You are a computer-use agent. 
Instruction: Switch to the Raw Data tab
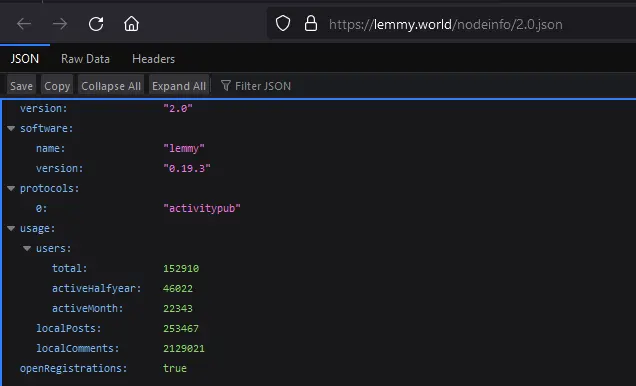pyautogui.click(x=85, y=59)
